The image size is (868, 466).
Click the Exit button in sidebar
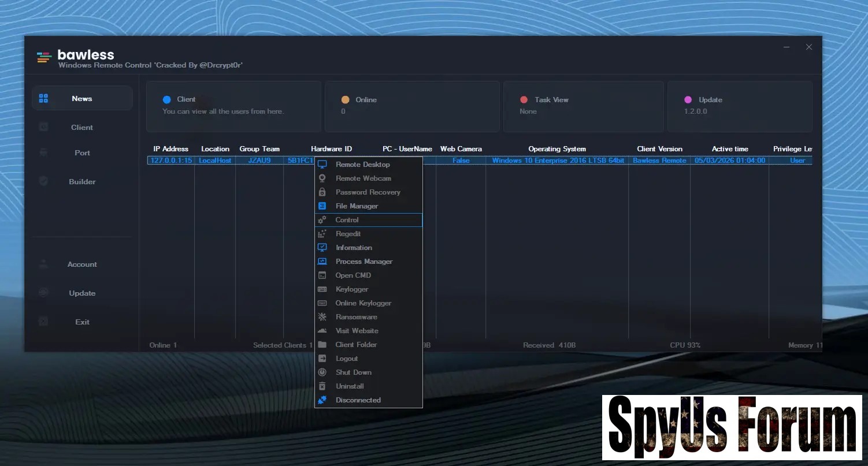coord(82,322)
